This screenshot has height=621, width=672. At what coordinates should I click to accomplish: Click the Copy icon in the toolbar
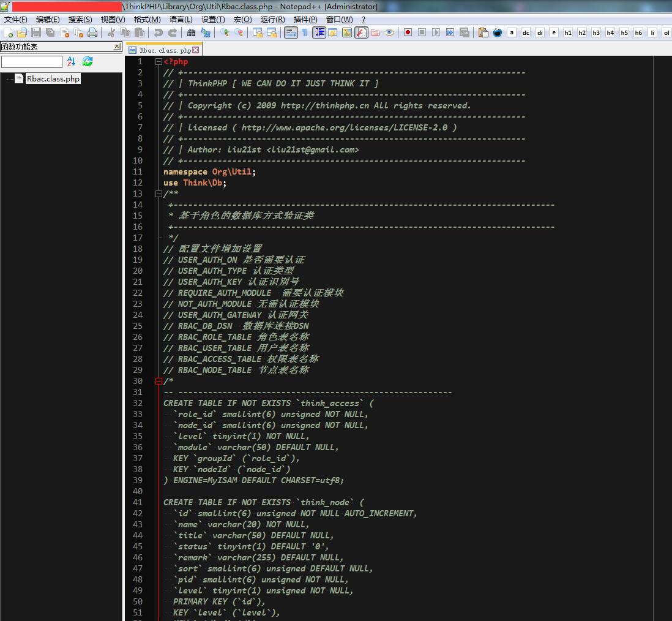point(125,32)
